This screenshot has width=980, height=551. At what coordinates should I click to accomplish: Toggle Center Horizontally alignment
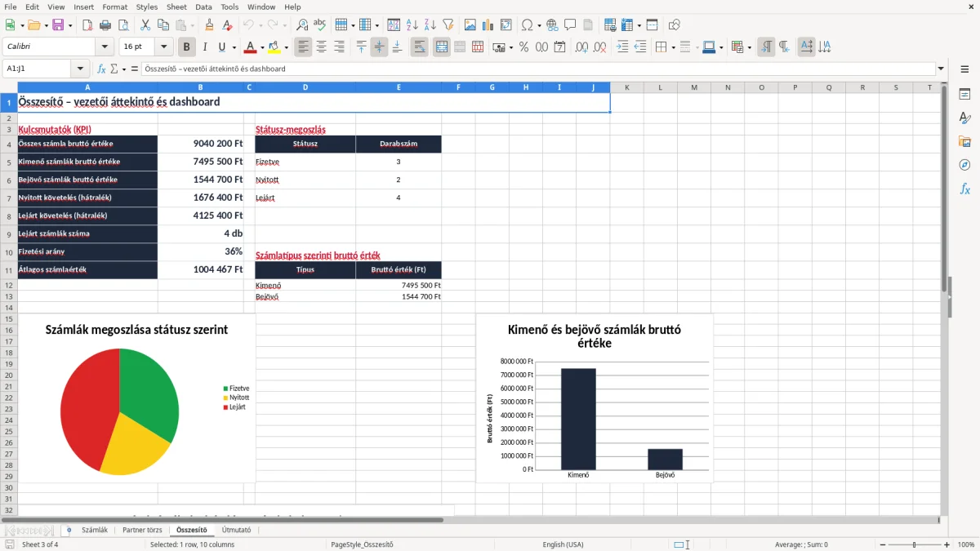point(321,47)
